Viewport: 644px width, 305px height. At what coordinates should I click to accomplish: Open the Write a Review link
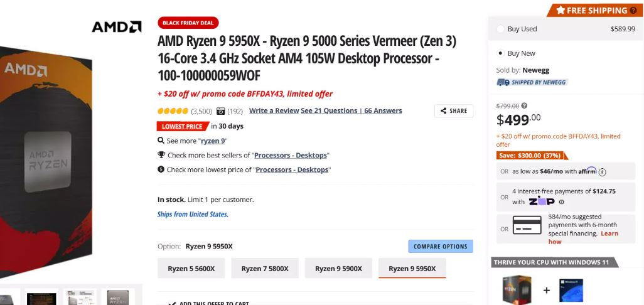click(x=274, y=111)
